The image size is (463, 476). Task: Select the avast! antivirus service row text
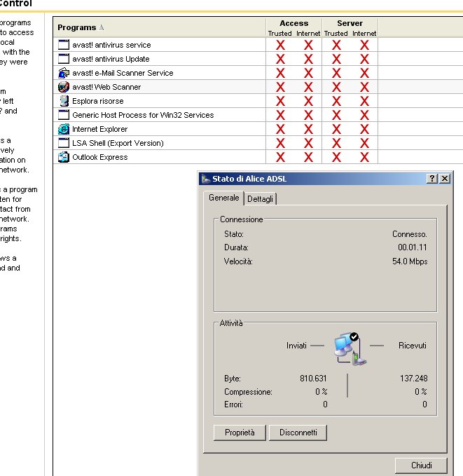click(111, 45)
